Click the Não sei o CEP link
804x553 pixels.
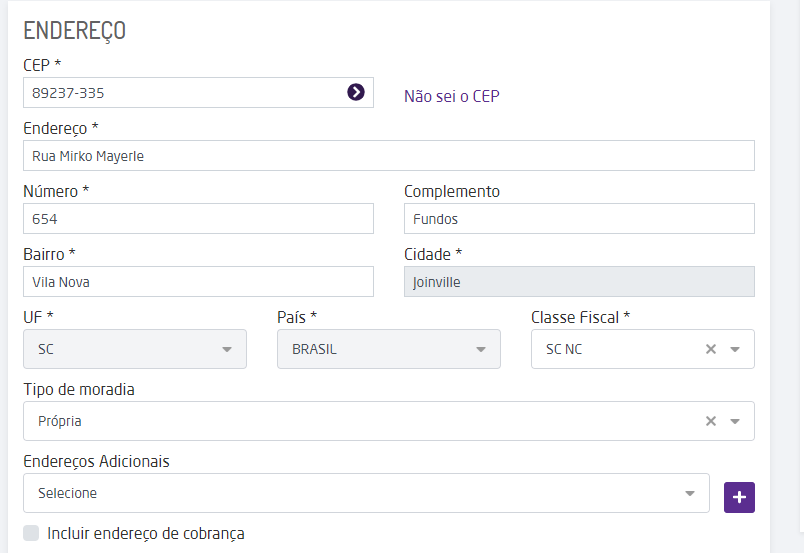pos(451,96)
